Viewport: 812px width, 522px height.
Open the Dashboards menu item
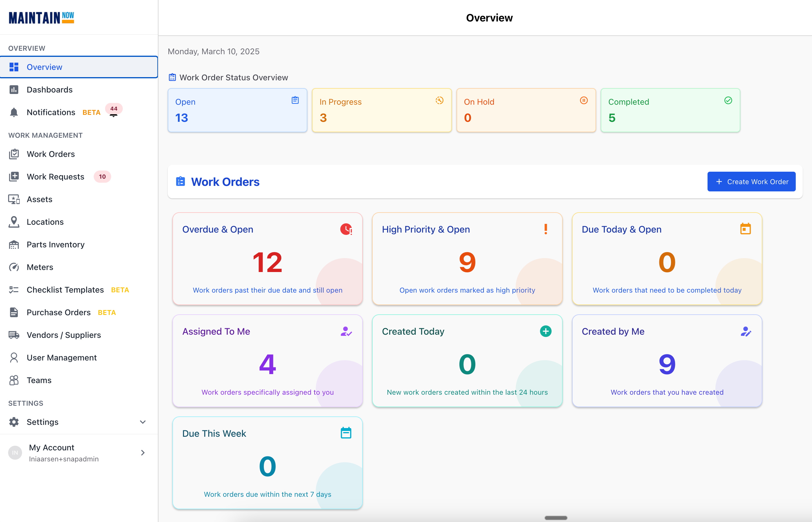point(50,90)
